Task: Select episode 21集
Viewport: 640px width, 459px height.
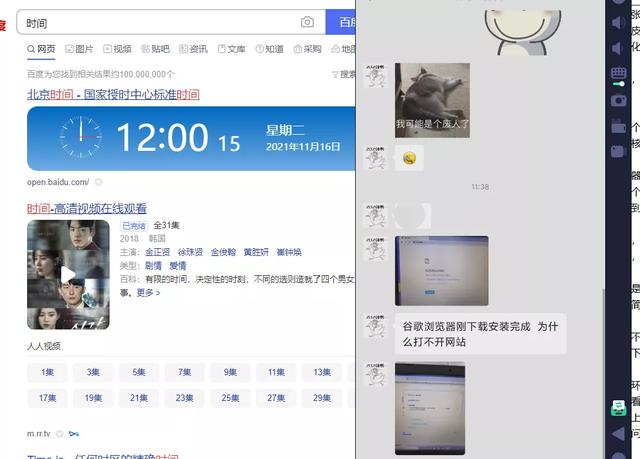Action: click(139, 398)
